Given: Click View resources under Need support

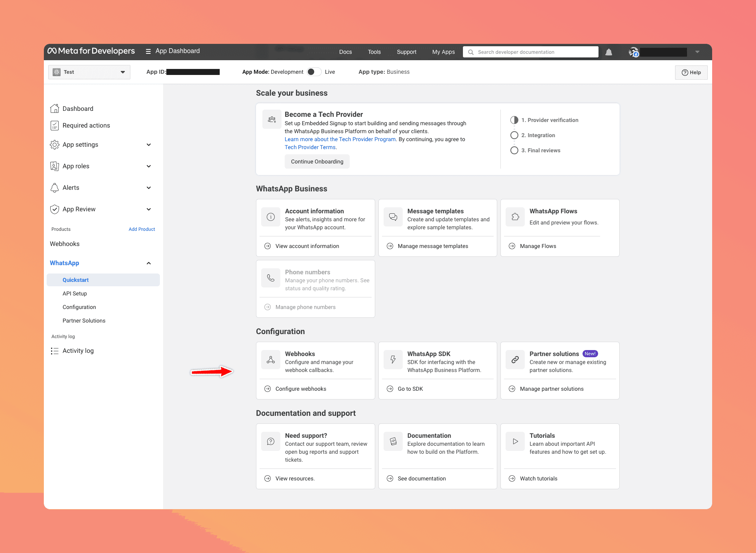Looking at the screenshot, I should coord(295,478).
